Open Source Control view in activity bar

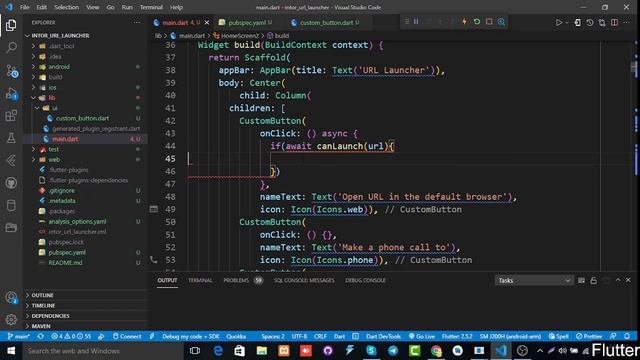click(x=11, y=71)
